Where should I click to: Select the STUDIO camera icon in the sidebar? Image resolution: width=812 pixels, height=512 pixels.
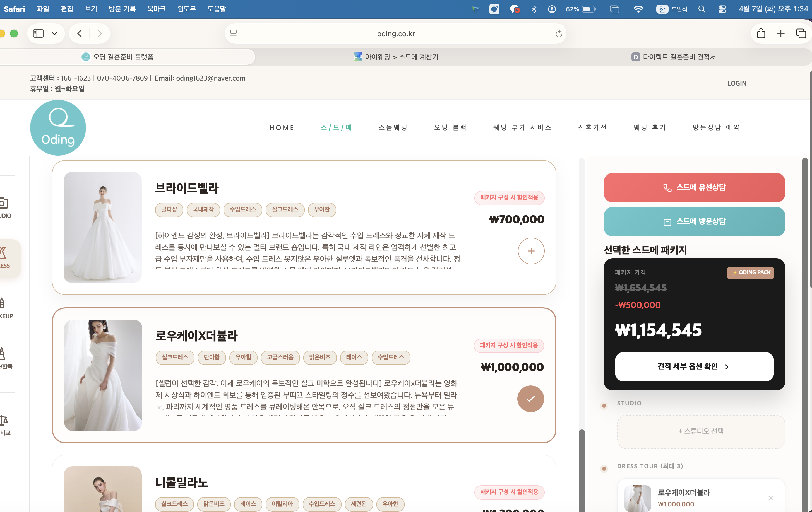click(x=4, y=203)
